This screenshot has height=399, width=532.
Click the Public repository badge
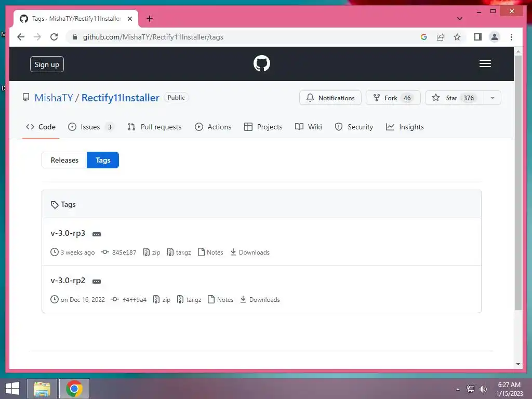[x=176, y=97]
